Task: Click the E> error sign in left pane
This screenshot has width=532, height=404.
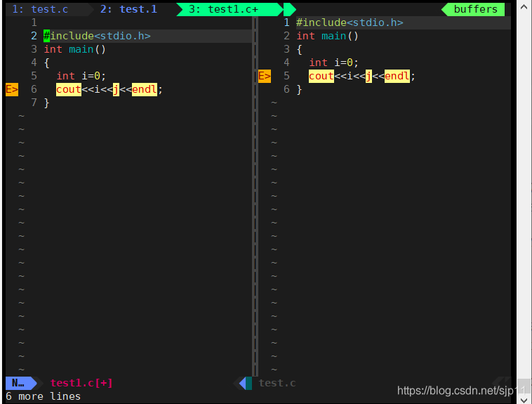Action: tap(11, 90)
